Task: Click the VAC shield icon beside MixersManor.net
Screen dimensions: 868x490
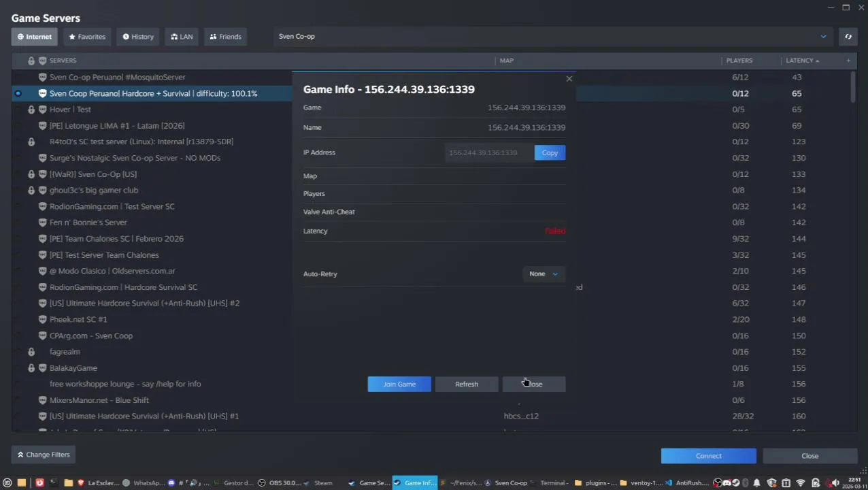Action: click(42, 400)
